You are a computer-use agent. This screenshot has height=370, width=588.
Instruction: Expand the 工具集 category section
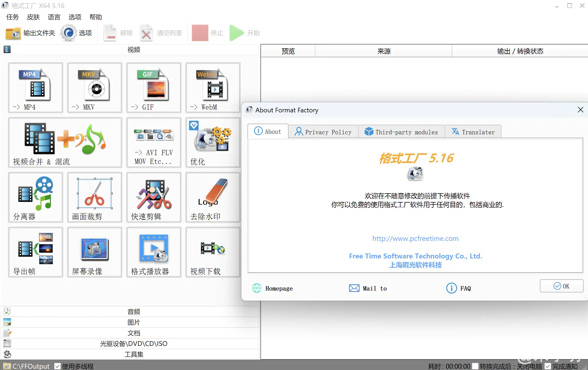tap(134, 354)
